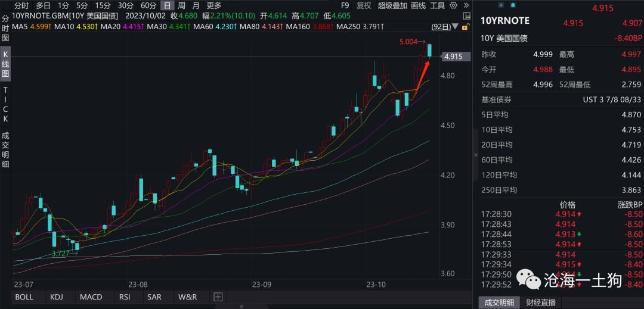Image resolution: width=644 pixels, height=309 pixels.
Task: Select the 30分 interval
Action: 125,5
